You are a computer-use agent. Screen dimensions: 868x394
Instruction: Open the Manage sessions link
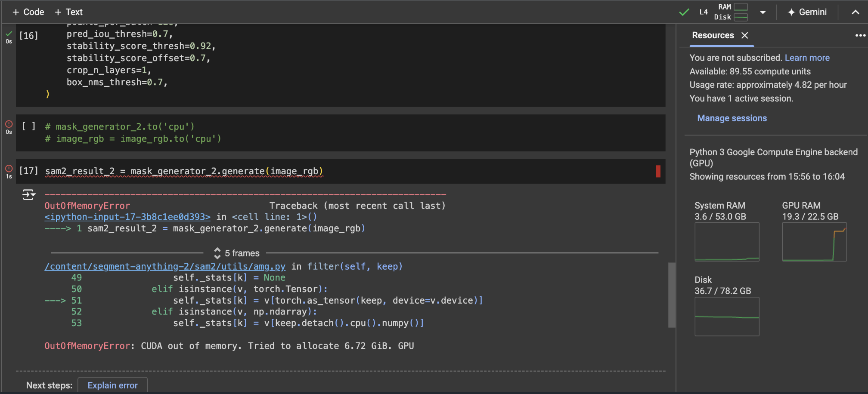click(x=732, y=118)
